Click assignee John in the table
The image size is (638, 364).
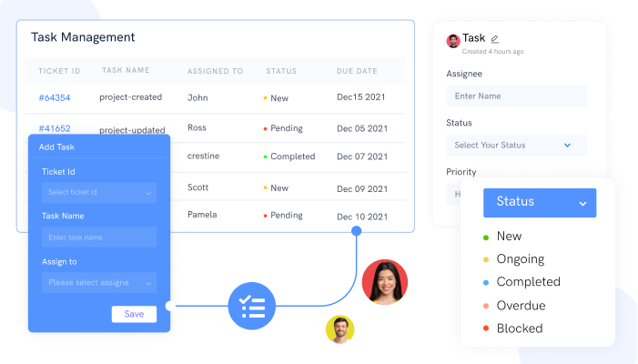(197, 97)
